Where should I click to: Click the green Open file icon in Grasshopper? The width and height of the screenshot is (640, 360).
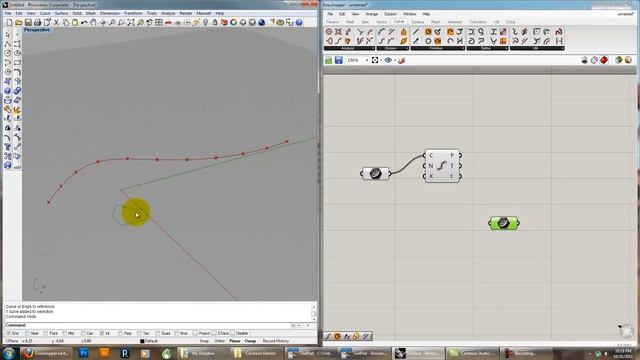tap(329, 60)
